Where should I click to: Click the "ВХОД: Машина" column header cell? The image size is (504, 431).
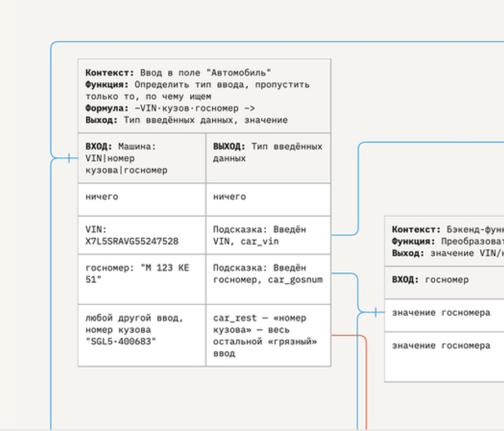pyautogui.click(x=142, y=158)
